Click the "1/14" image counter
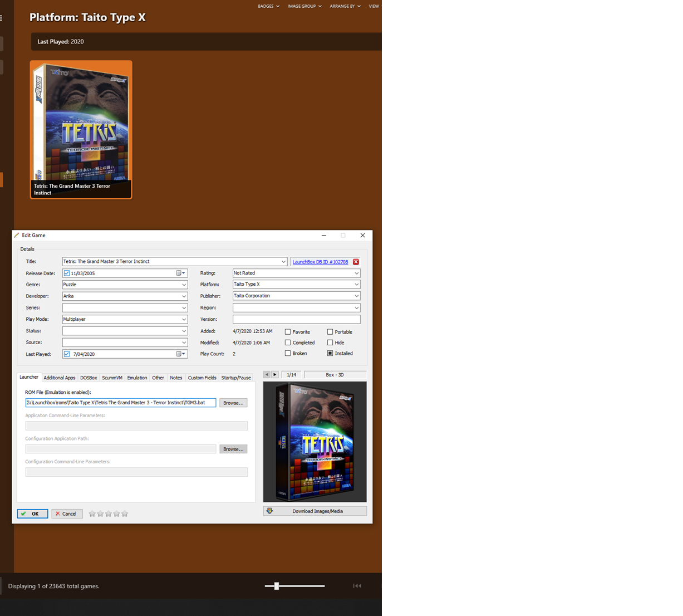Image resolution: width=683 pixels, height=616 pixels. [x=291, y=375]
